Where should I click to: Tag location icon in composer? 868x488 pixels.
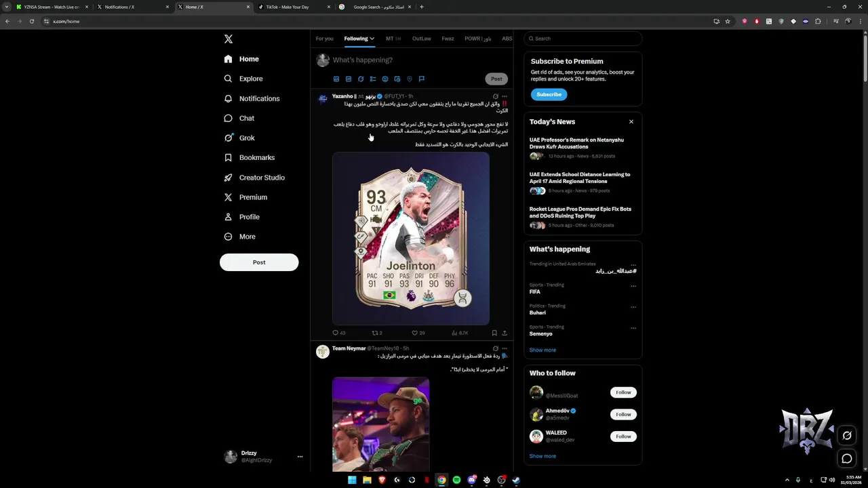click(410, 79)
